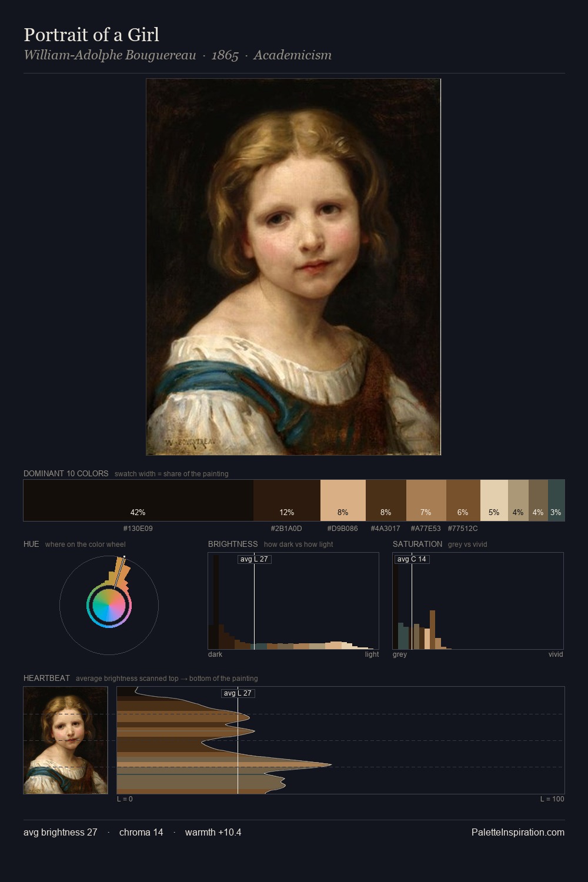The height and width of the screenshot is (882, 588).
Task: Select the 3% teal-grey swatch
Action: [556, 500]
